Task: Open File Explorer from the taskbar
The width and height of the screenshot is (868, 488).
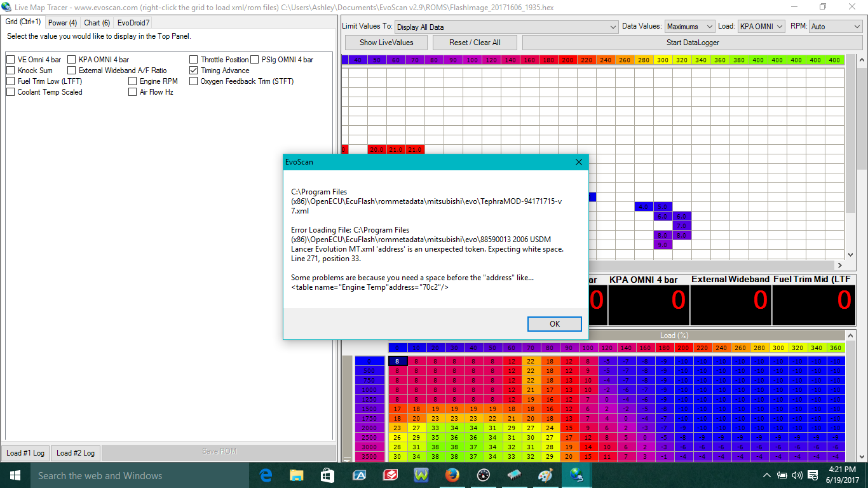Action: click(x=297, y=475)
